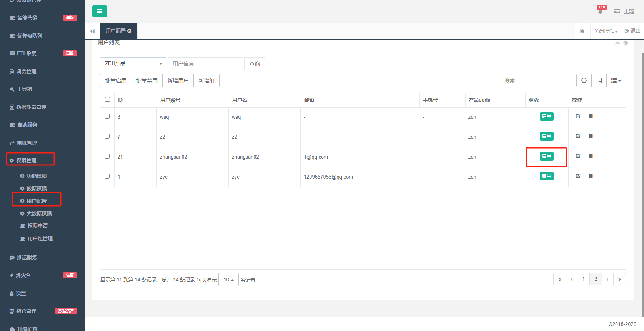Viewport: 644px width, 331px height.
Task: Edit user zyc with the pencil icon
Action: 578,176
